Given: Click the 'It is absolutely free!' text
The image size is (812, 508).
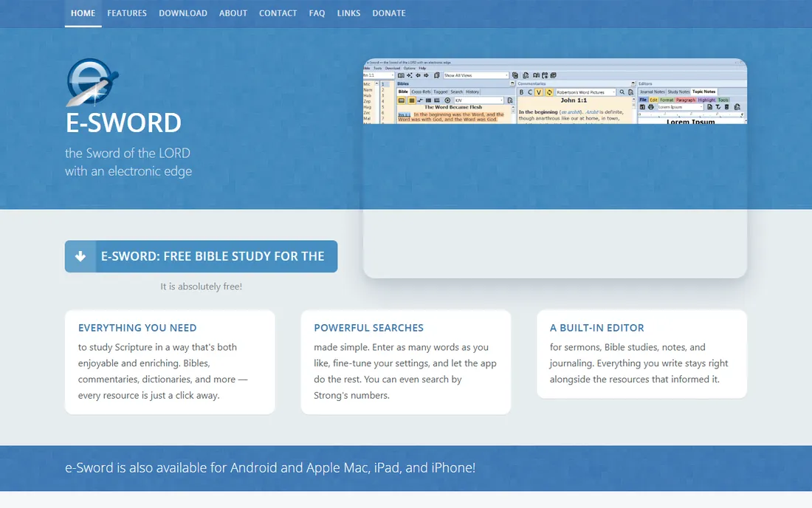Looking at the screenshot, I should pyautogui.click(x=201, y=286).
